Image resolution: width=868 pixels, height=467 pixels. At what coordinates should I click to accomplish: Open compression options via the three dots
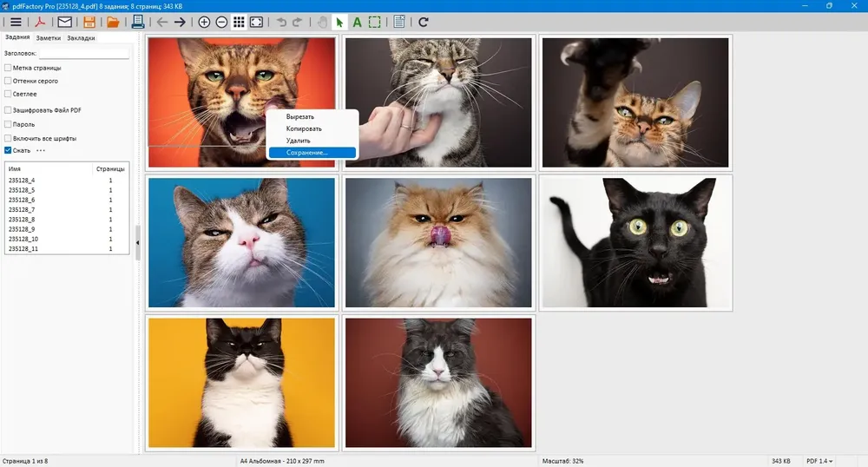41,150
